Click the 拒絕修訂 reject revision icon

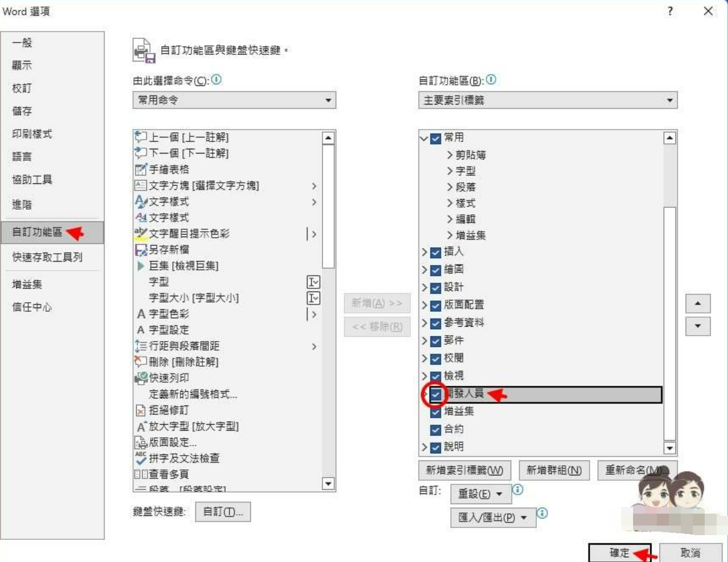pyautogui.click(x=141, y=410)
